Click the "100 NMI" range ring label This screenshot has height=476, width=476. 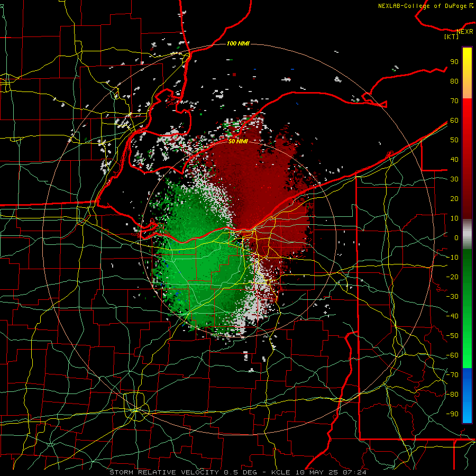[x=238, y=44]
